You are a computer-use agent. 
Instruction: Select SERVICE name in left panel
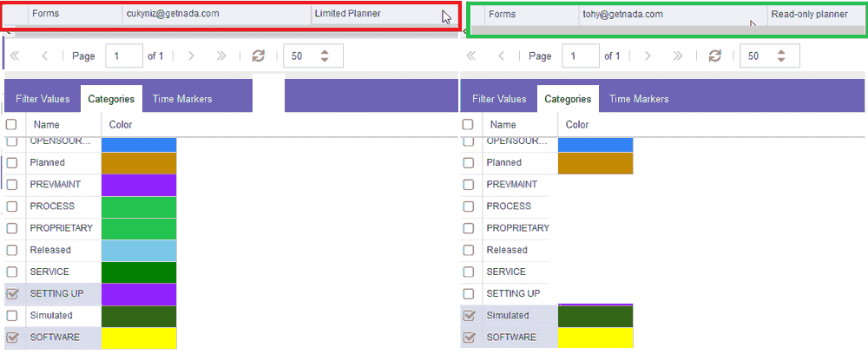point(49,272)
